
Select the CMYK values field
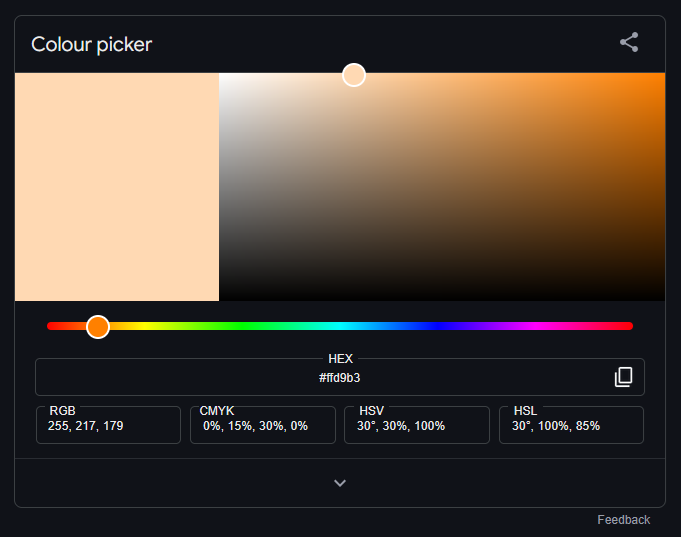[x=263, y=425]
